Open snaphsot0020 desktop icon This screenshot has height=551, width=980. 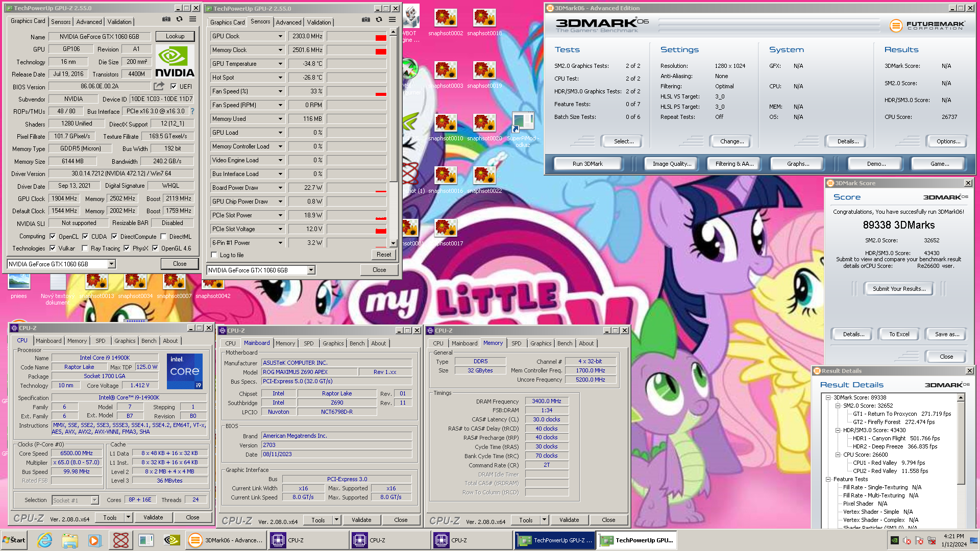[x=484, y=128]
